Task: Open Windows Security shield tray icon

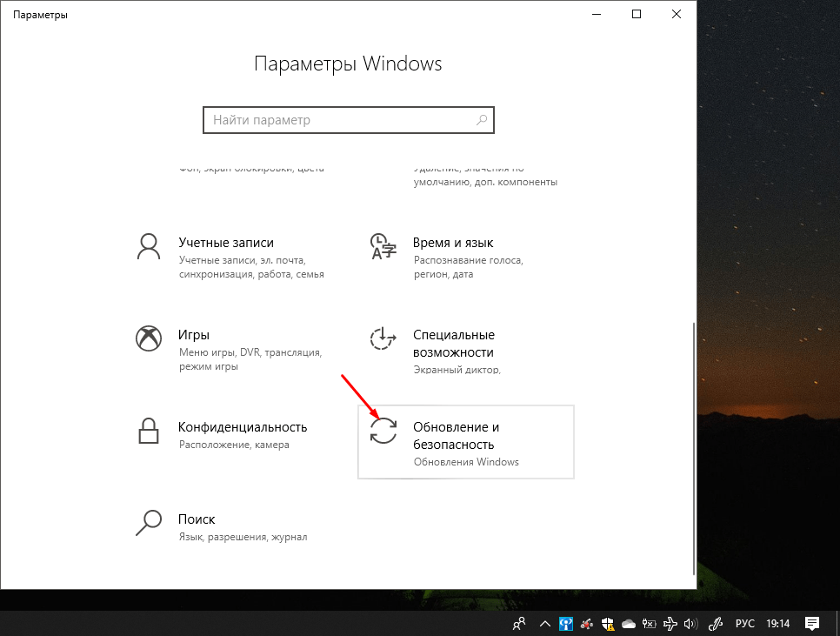Action: pyautogui.click(x=608, y=624)
